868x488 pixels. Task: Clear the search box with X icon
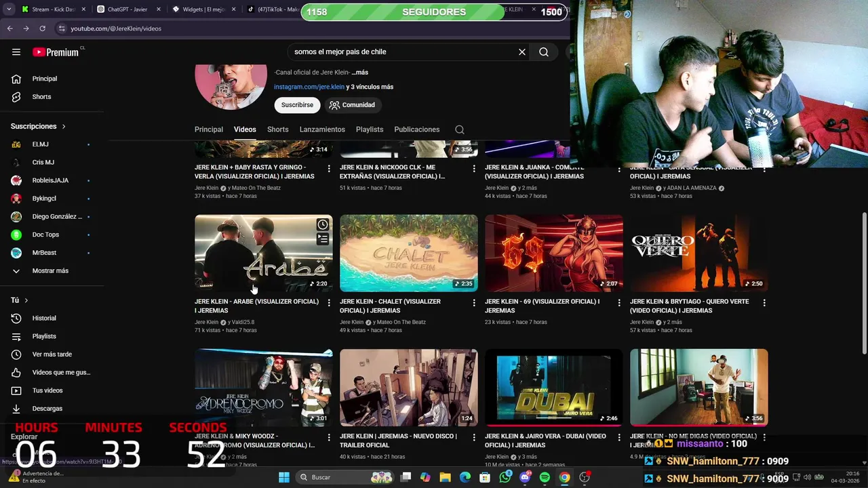pyautogui.click(x=522, y=52)
